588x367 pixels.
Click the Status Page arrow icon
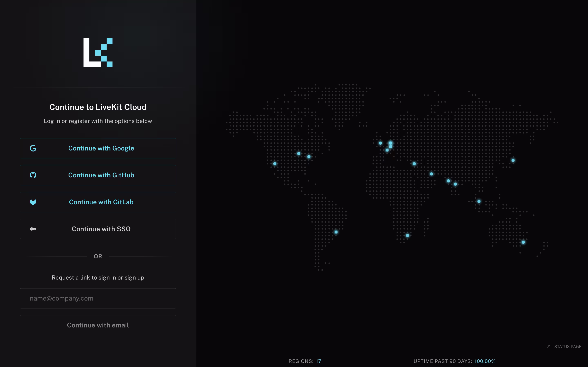point(549,347)
